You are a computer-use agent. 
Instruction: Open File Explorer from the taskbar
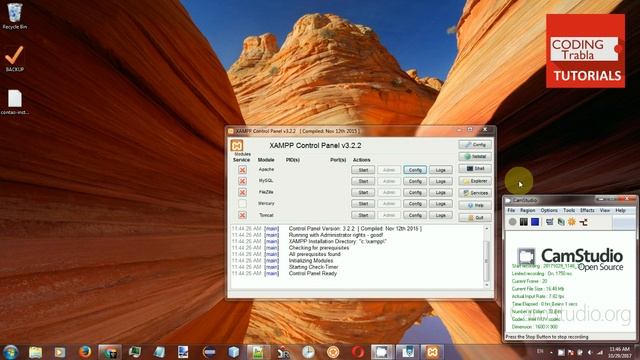click(36, 352)
